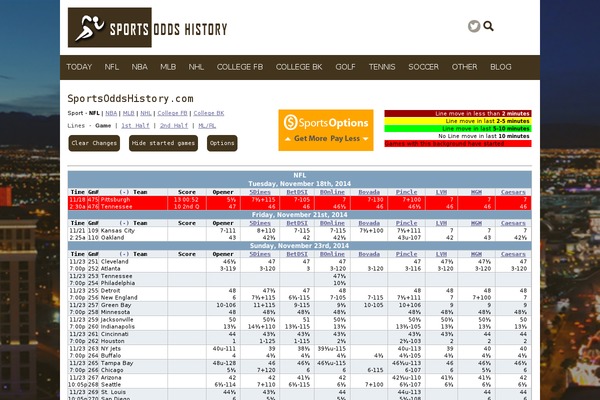Click the Sports Odds History logo
The height and width of the screenshot is (400, 600).
(x=147, y=28)
